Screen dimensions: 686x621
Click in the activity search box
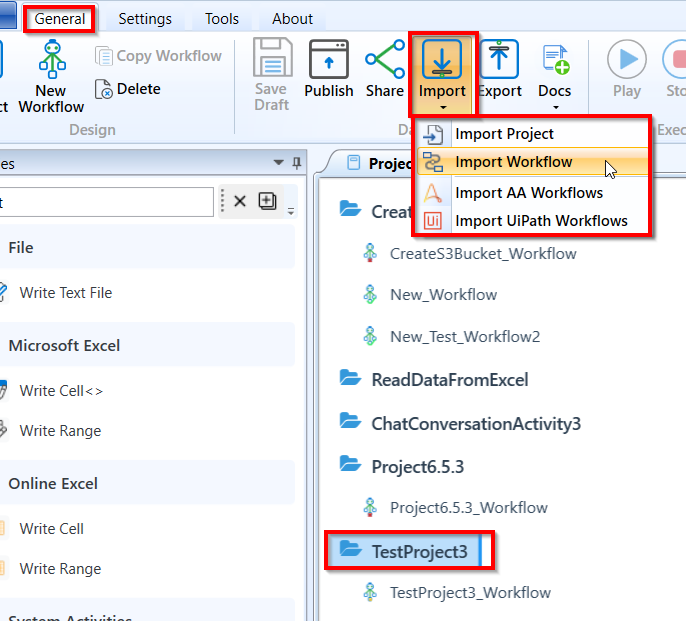106,202
